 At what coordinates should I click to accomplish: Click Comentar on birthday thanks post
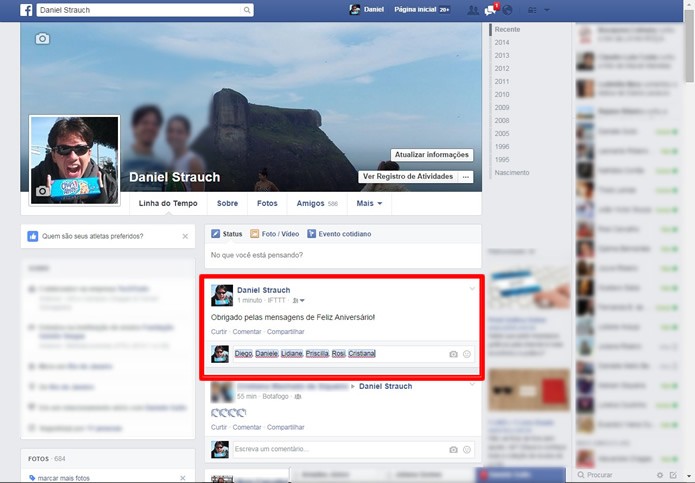tap(247, 331)
